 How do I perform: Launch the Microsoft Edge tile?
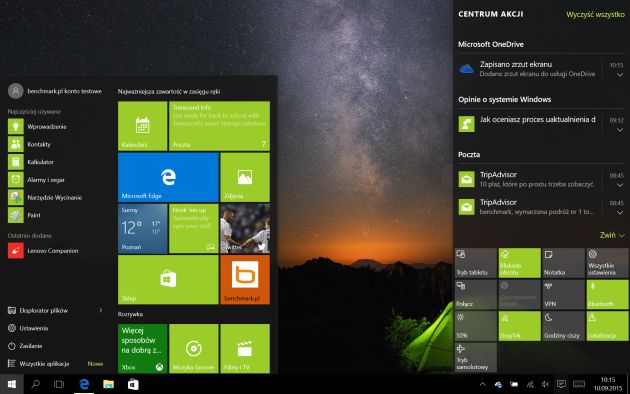pos(168,177)
